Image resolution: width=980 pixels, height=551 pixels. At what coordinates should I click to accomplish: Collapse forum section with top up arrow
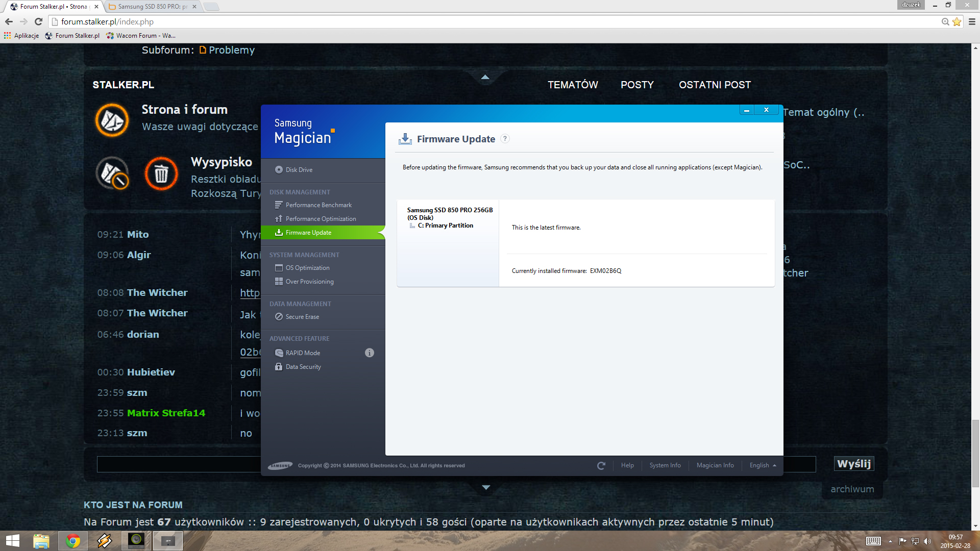pyautogui.click(x=485, y=78)
